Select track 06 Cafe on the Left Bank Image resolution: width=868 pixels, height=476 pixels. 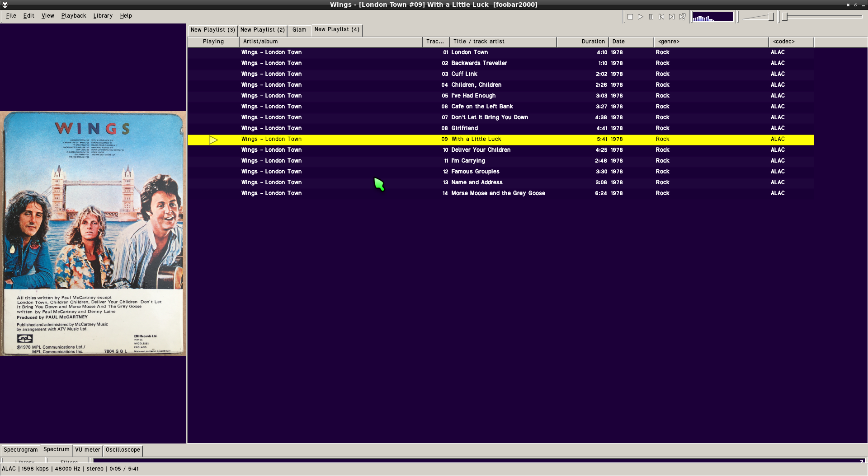click(501, 107)
